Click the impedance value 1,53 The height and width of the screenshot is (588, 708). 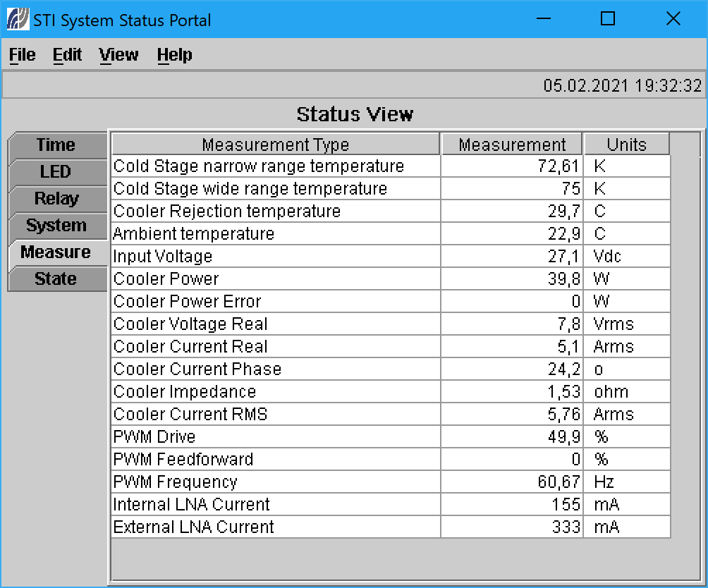(x=564, y=392)
